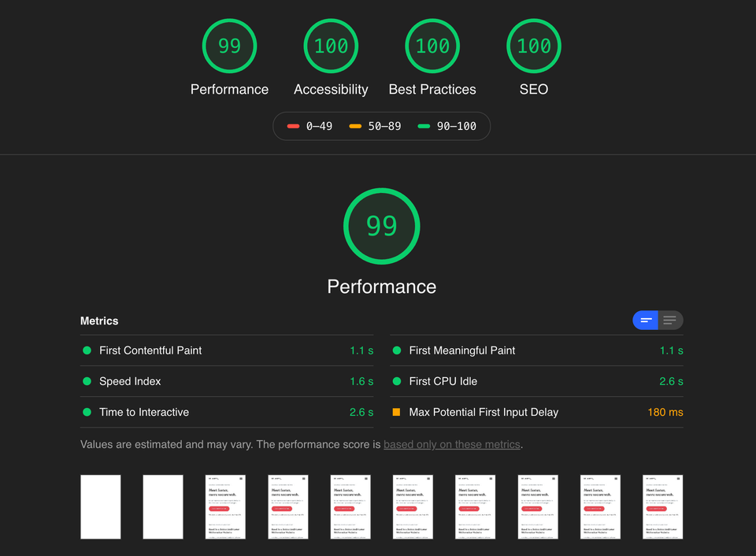Select the first blank filmstrip thumbnail

(100, 507)
